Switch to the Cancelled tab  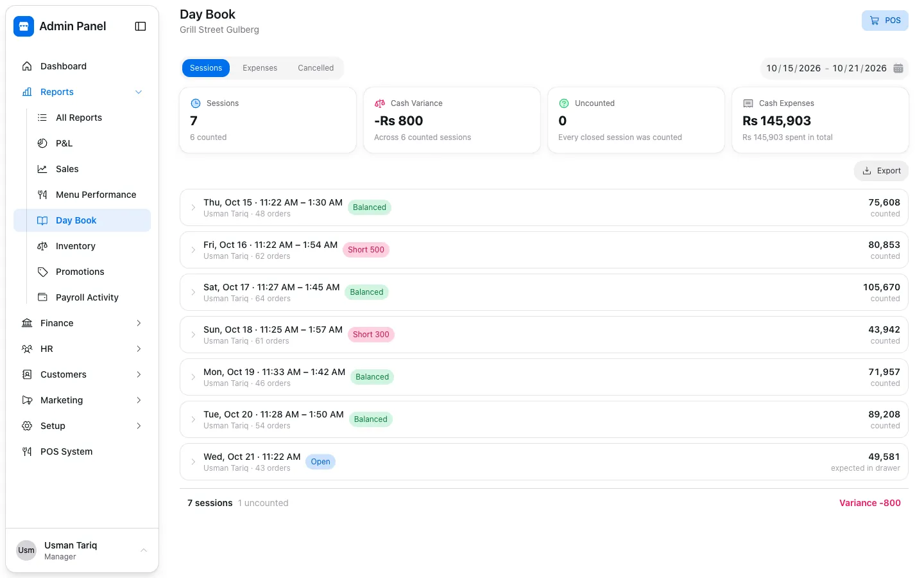pos(316,68)
